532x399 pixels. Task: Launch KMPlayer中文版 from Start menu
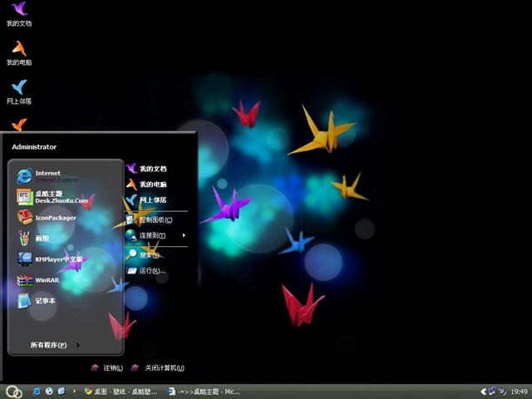point(50,259)
